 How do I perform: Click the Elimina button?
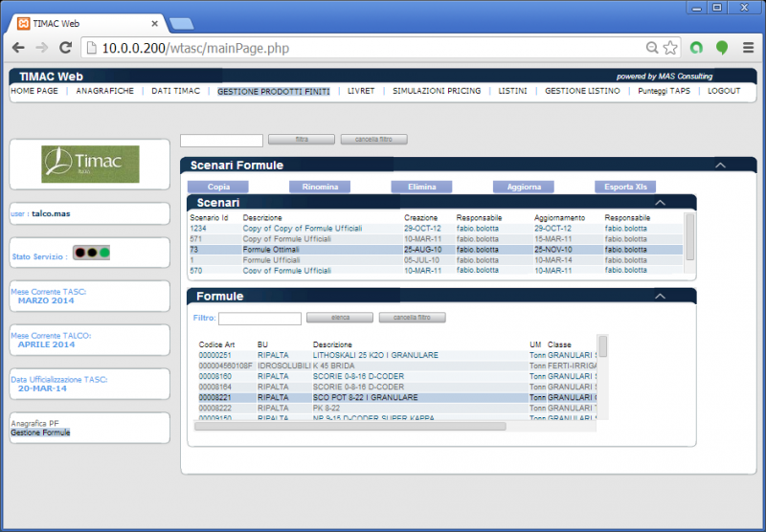[421, 187]
